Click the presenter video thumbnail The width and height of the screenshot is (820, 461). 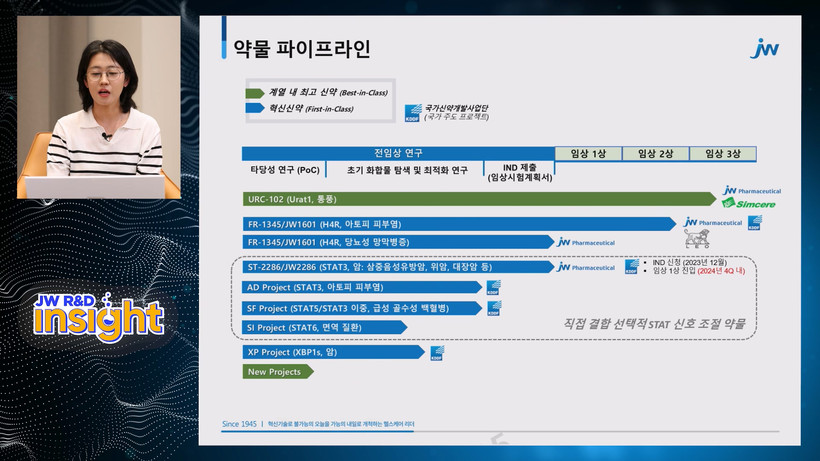click(98, 107)
